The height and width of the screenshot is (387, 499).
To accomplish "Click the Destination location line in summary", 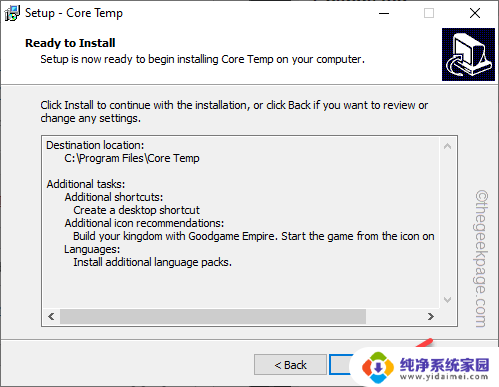I will tap(95, 145).
